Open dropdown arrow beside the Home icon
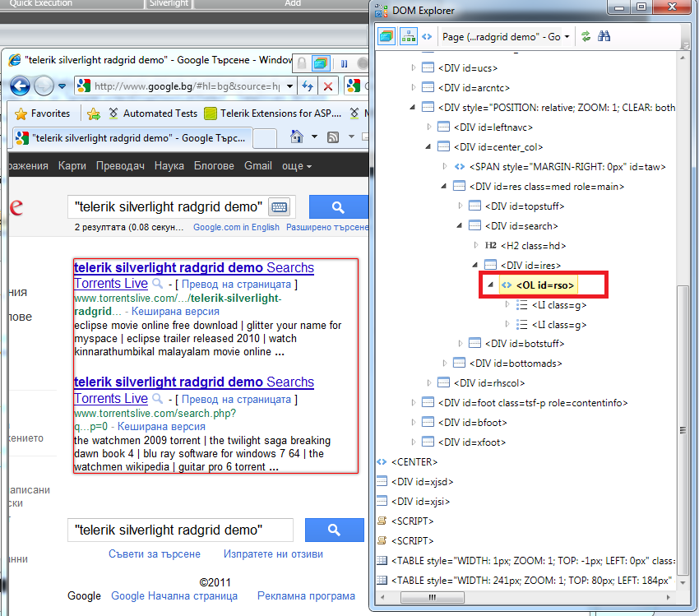The image size is (699, 616). click(314, 137)
